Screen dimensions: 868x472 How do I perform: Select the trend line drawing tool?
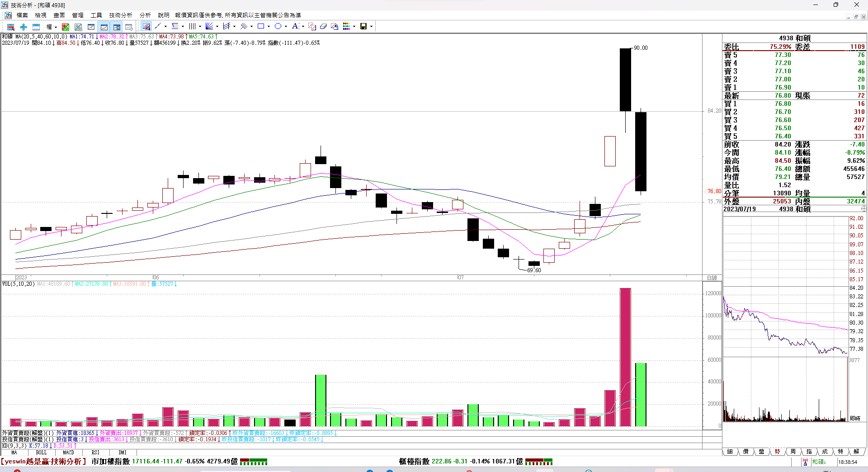(158, 26)
